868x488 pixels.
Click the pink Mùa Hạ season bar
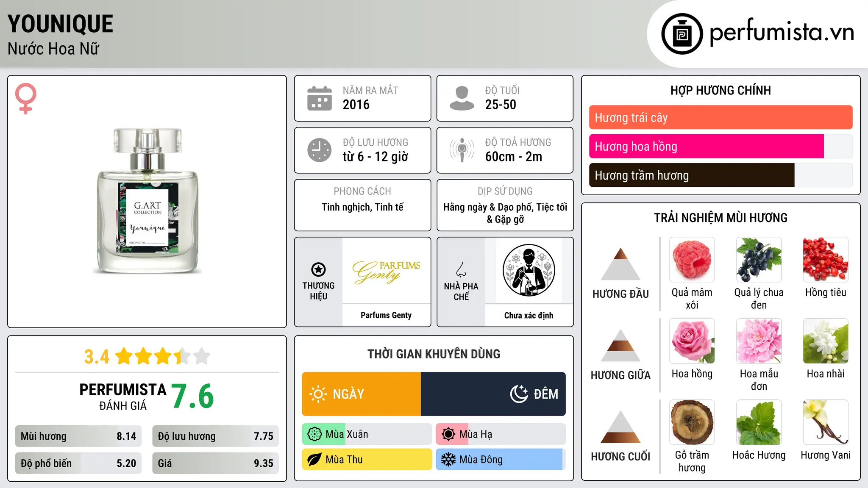[452, 434]
